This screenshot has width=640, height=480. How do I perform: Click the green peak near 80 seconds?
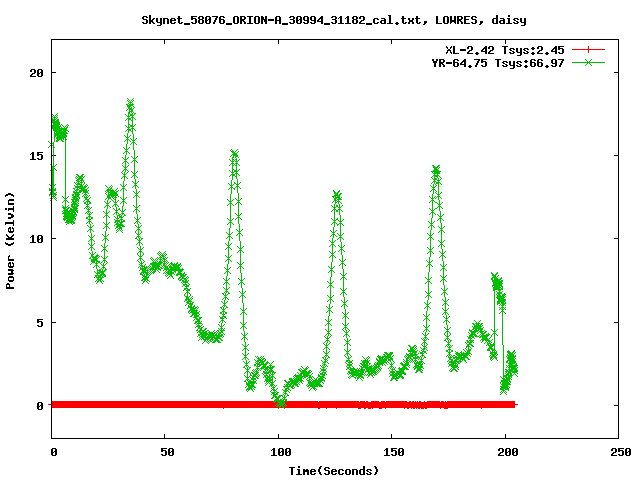coord(234,153)
